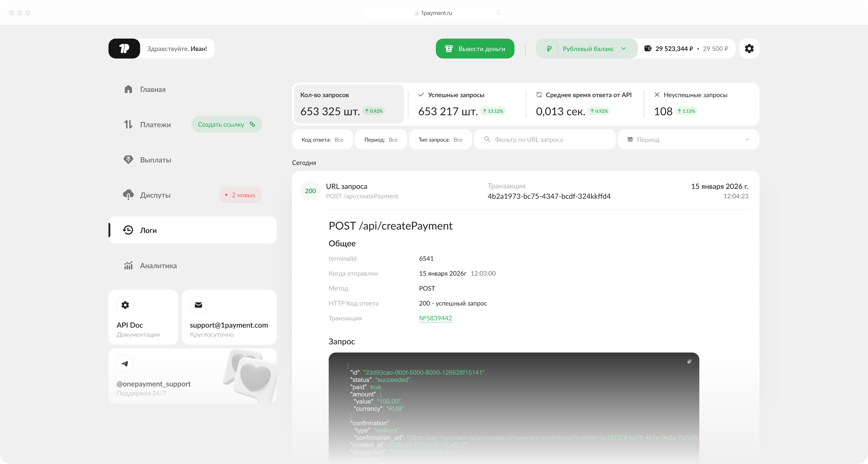Viewport: 868px width, 464px height.
Task: Click the browser reload icon in address bar
Action: [x=499, y=13]
